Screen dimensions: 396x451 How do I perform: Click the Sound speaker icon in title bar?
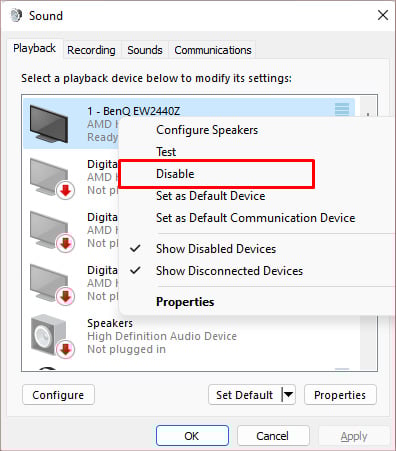click(x=16, y=16)
